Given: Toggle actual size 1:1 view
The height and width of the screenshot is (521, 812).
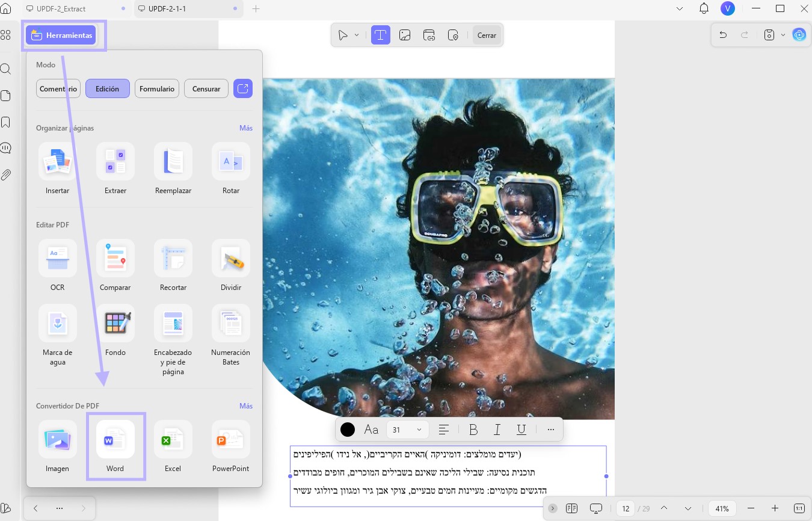Looking at the screenshot, I should [799, 508].
